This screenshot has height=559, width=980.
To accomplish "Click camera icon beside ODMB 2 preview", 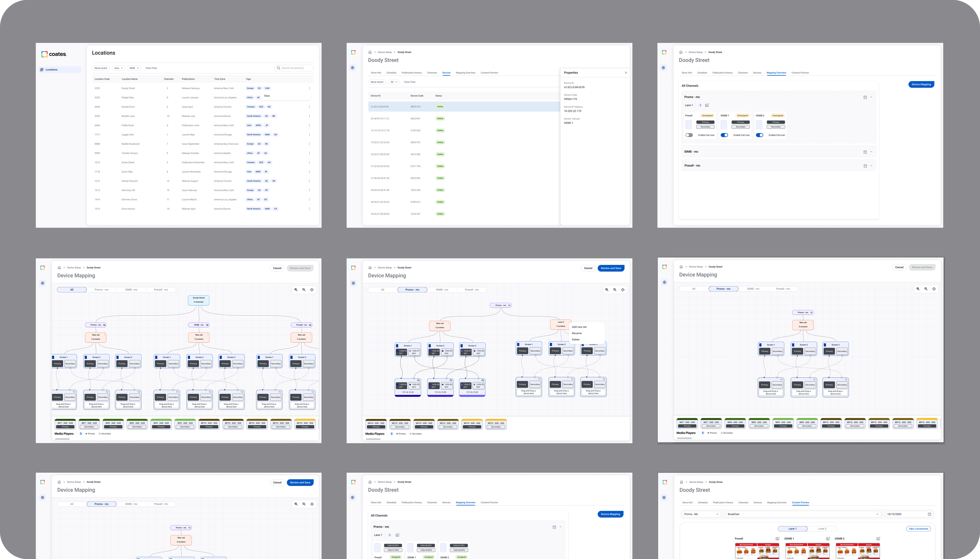I will click(x=878, y=539).
